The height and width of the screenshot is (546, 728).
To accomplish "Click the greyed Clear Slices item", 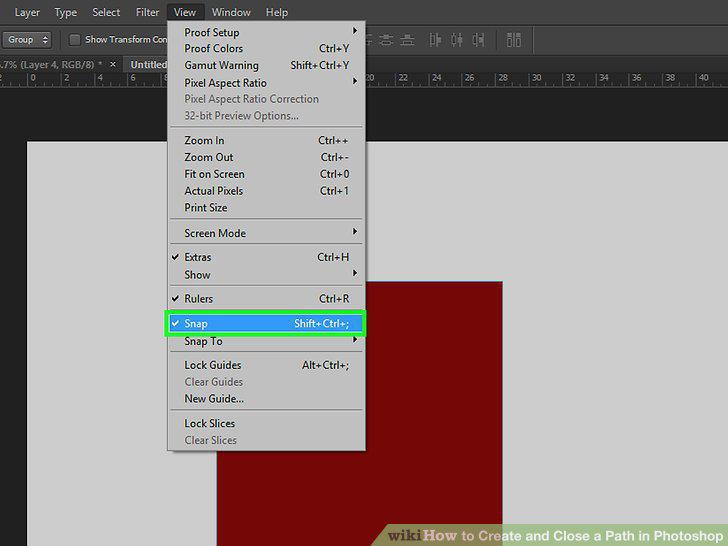I will click(x=266, y=440).
